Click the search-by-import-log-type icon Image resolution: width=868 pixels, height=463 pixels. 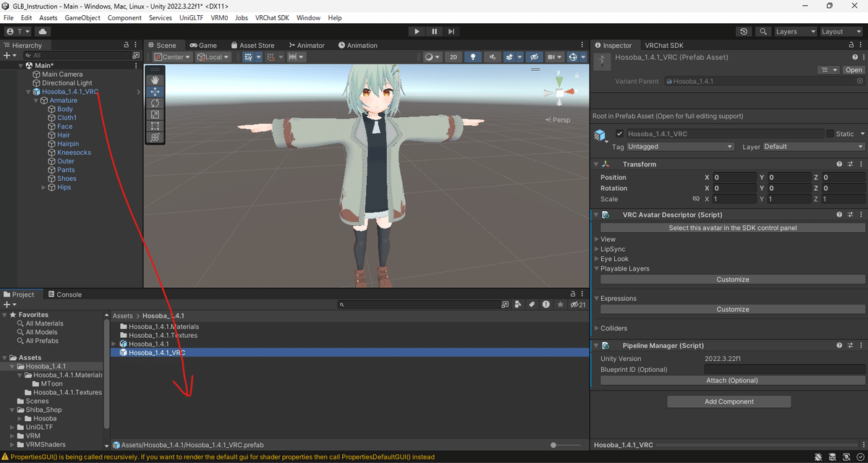click(546, 305)
